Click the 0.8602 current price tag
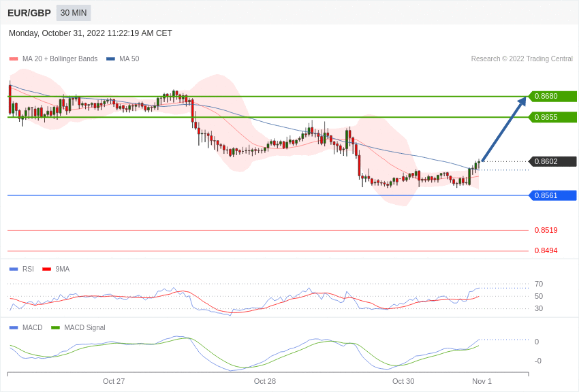 pos(552,161)
